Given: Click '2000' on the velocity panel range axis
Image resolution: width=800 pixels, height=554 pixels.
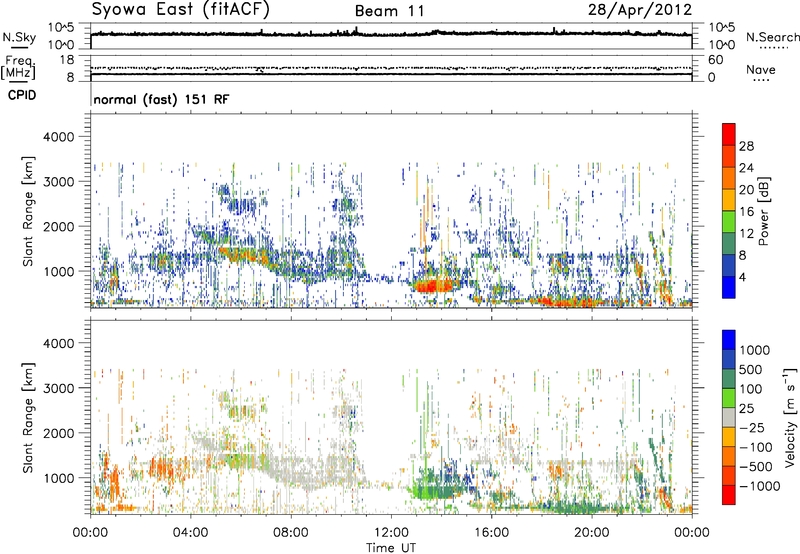Looking at the screenshot, I should [x=58, y=433].
